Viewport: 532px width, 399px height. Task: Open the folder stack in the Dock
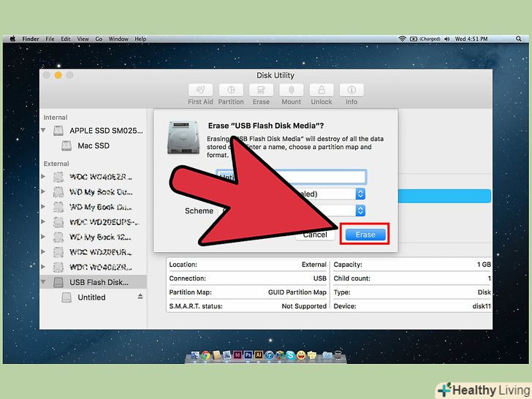(x=327, y=355)
